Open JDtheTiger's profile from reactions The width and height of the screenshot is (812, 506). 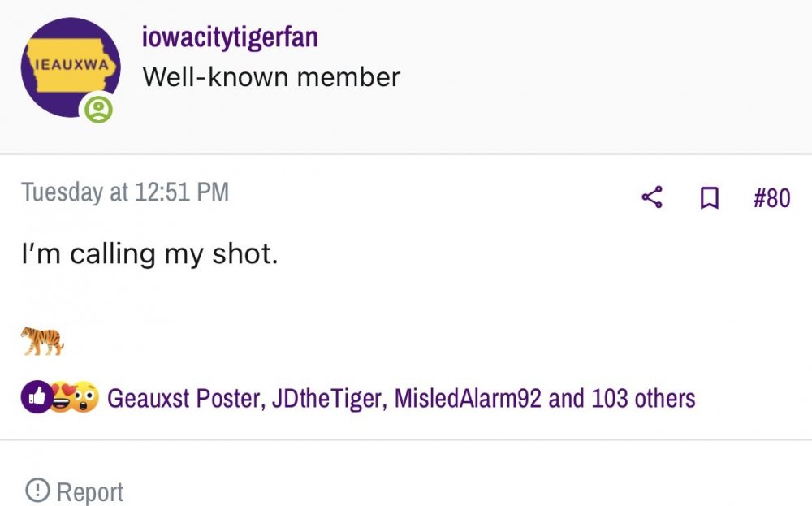click(x=328, y=399)
